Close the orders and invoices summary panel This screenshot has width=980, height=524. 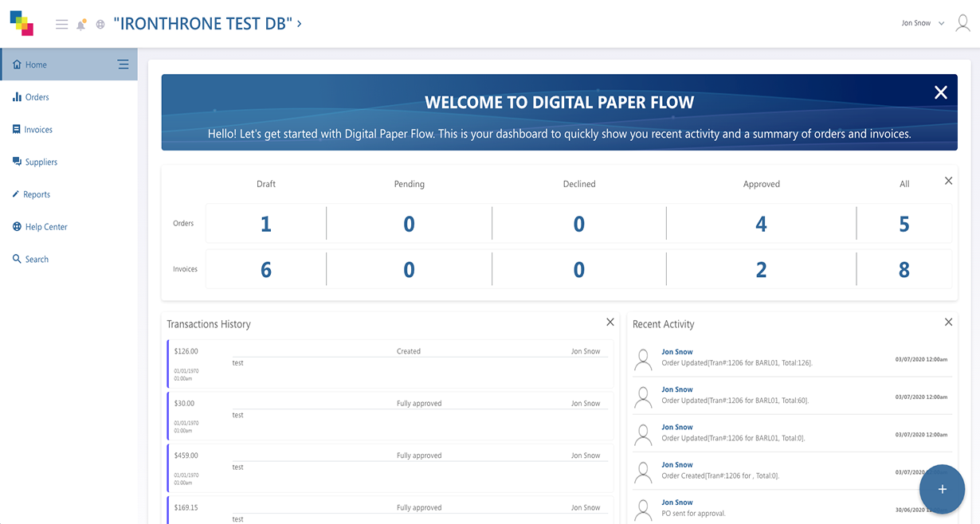pyautogui.click(x=948, y=181)
